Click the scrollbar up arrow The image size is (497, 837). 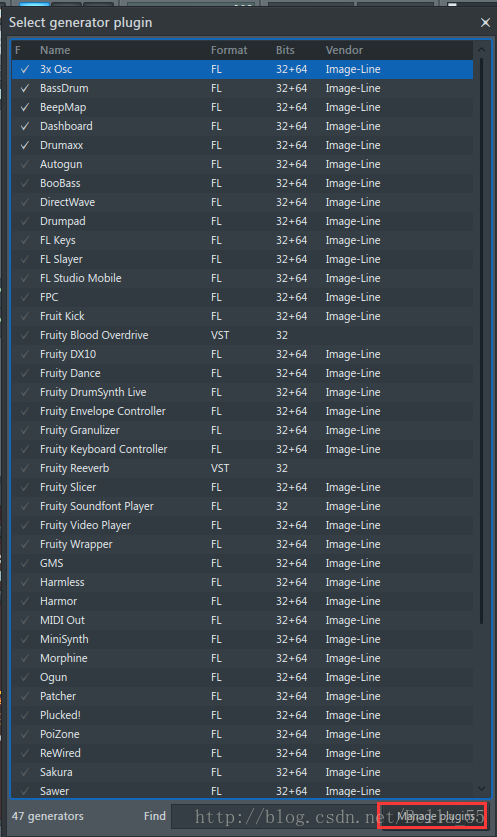point(481,50)
